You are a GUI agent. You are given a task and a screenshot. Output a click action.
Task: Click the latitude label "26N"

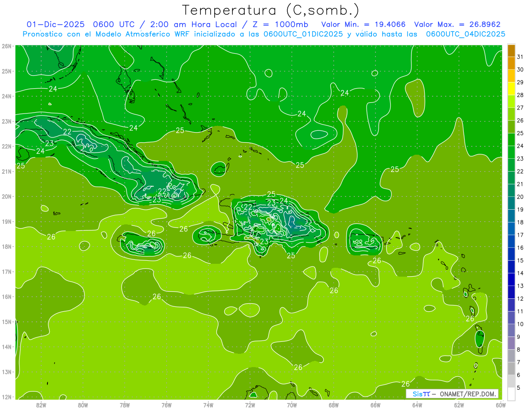click(7, 46)
